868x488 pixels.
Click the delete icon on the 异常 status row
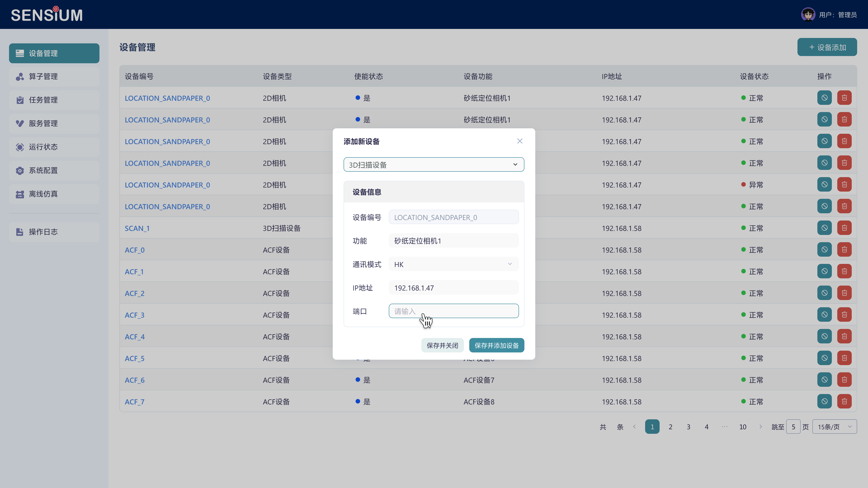pos(844,185)
